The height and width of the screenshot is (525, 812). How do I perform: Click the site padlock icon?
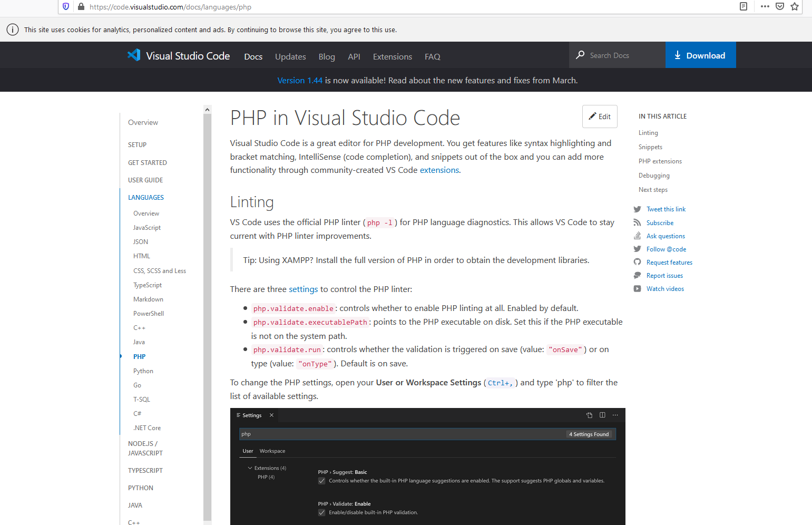(x=81, y=7)
